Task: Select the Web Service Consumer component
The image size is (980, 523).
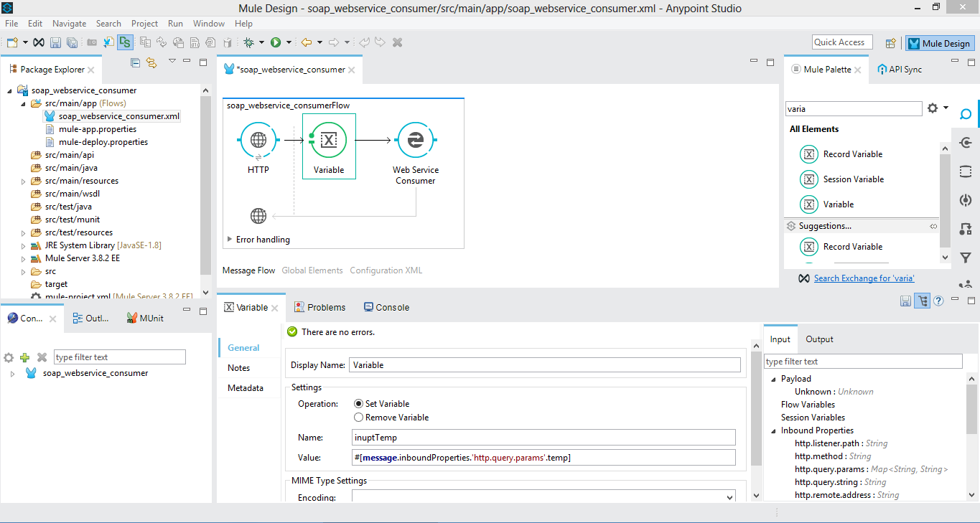Action: point(415,141)
